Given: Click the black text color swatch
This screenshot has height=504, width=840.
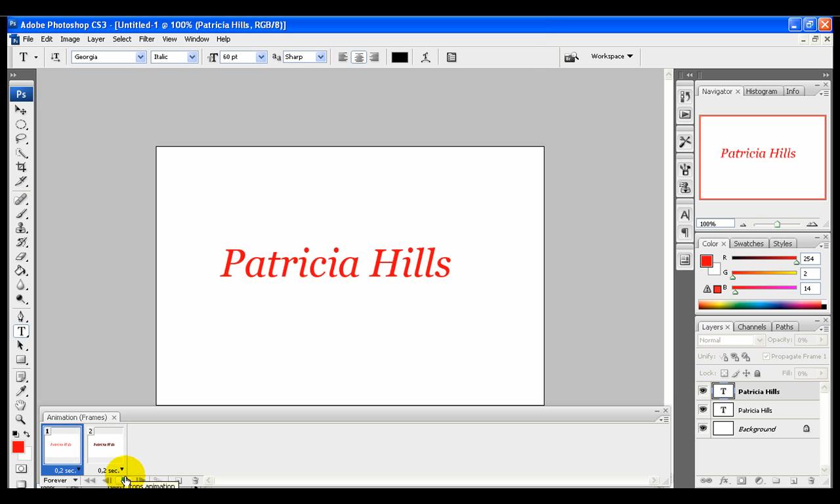Looking at the screenshot, I should point(400,57).
